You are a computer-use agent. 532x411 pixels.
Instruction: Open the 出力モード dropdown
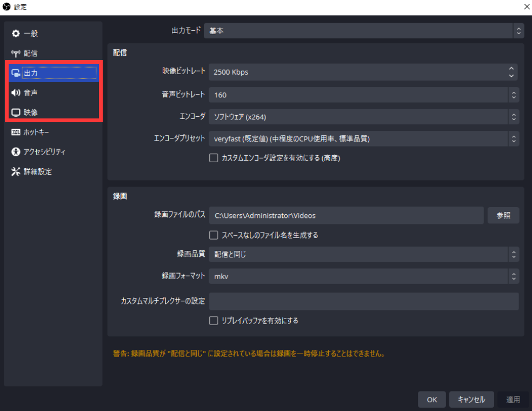click(363, 31)
